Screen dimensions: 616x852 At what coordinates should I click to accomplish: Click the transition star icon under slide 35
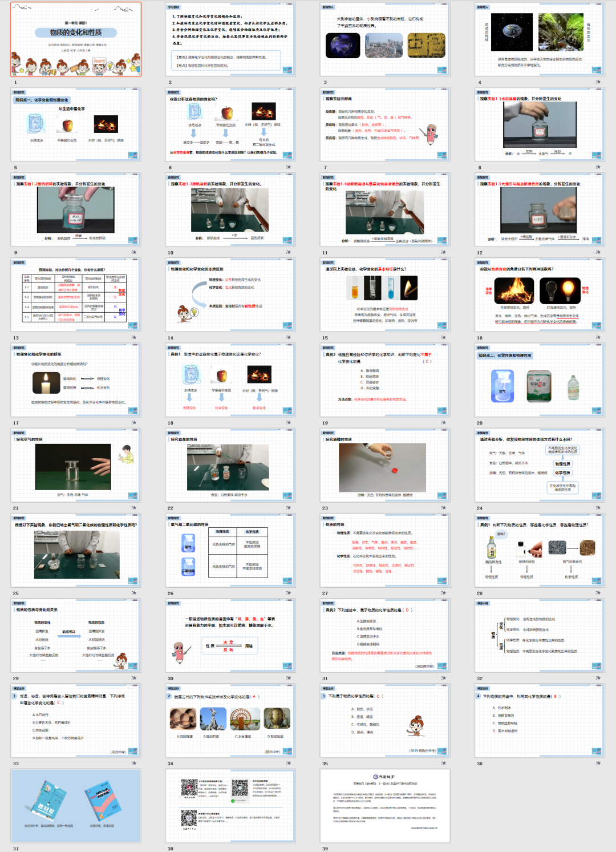pos(443,763)
